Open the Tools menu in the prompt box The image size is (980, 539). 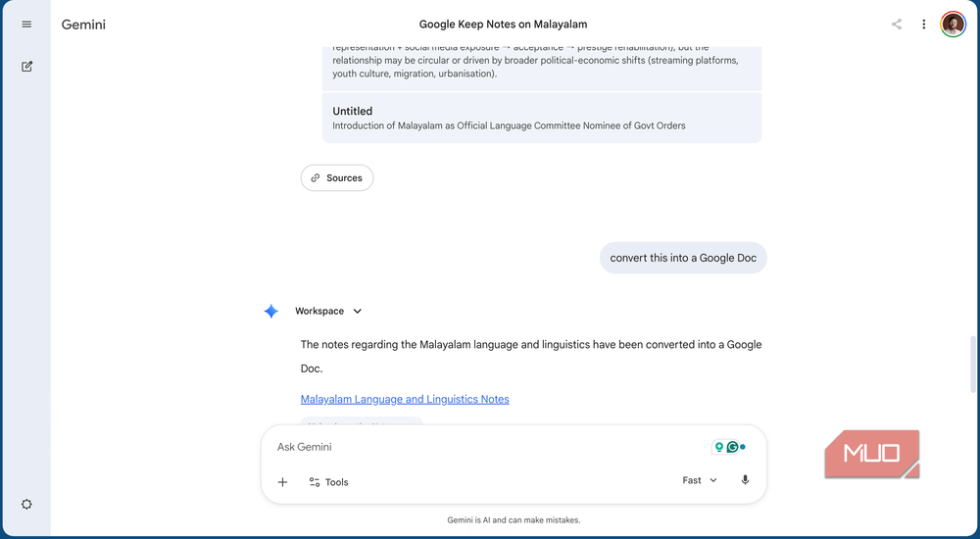328,482
